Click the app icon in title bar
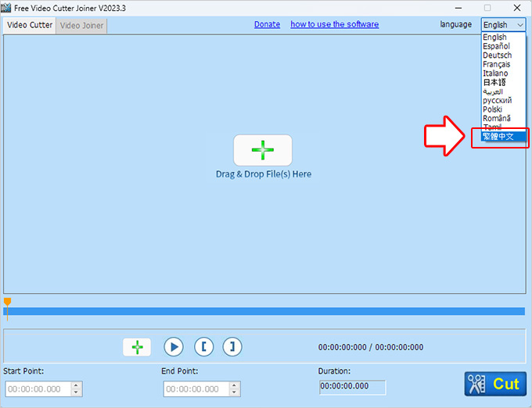This screenshot has height=408, width=532. [x=6, y=8]
